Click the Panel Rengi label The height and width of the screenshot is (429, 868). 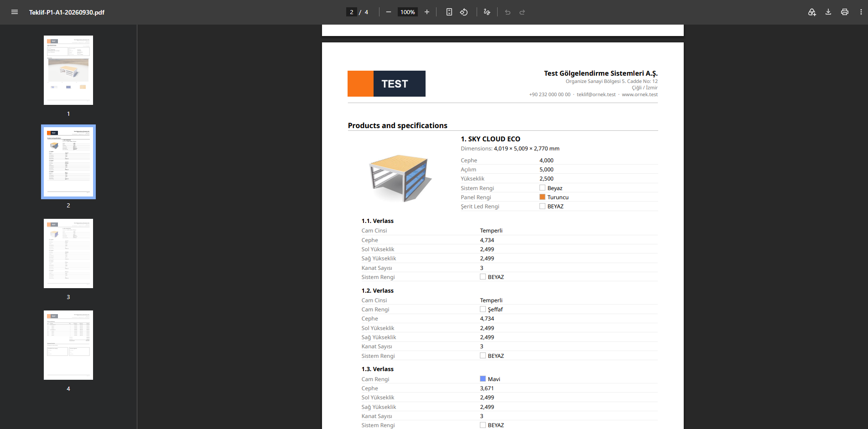[476, 197]
